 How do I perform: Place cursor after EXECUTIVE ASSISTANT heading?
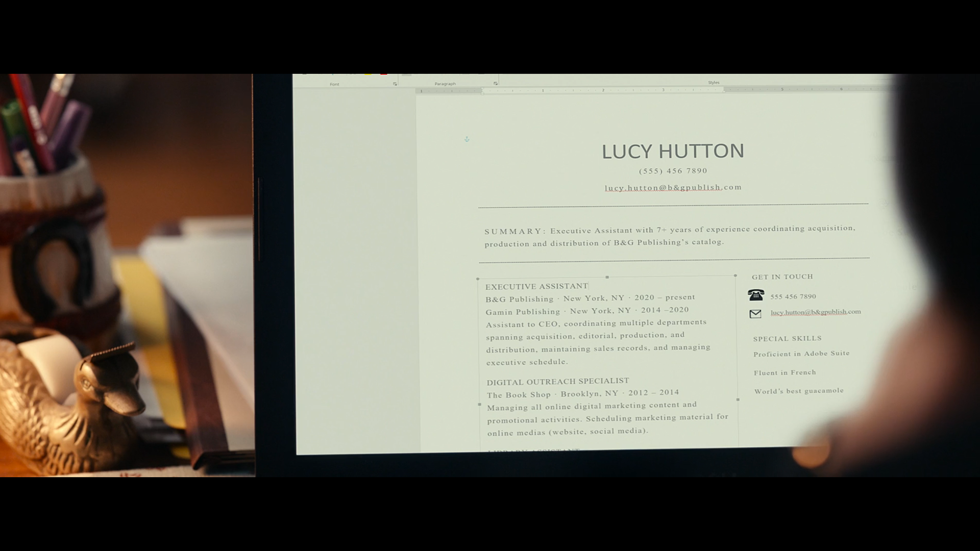(589, 286)
